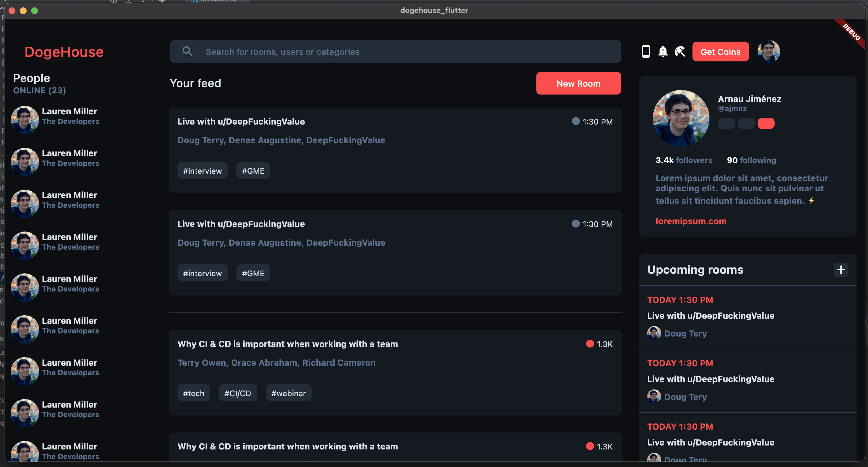This screenshot has width=868, height=467.
Task: Click the first gray badge under @ajmnz
Action: click(x=726, y=123)
